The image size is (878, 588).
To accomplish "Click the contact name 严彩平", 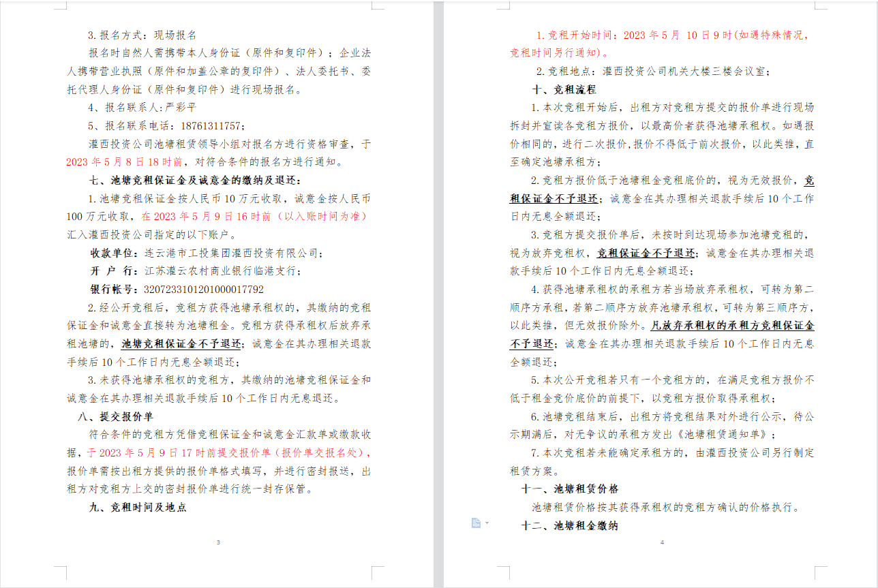I will point(181,108).
